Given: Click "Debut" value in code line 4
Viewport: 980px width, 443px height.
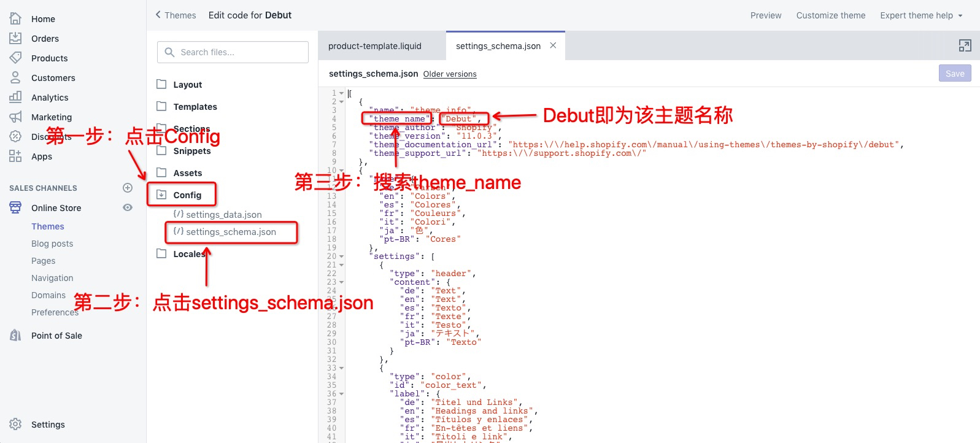Looking at the screenshot, I should [x=460, y=119].
